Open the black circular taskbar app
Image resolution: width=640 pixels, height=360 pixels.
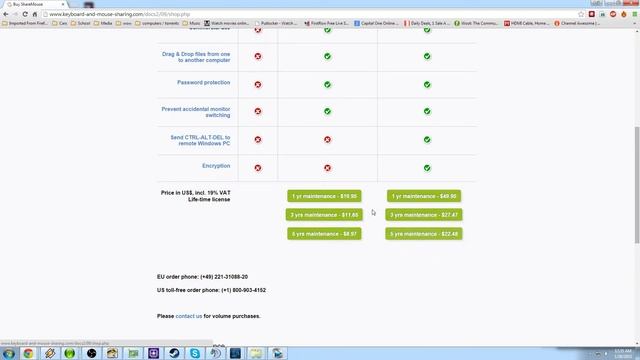(91, 353)
